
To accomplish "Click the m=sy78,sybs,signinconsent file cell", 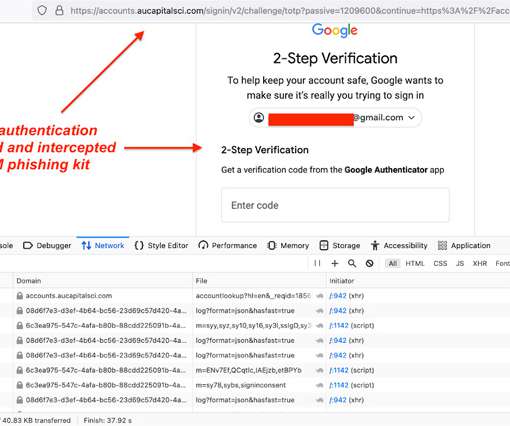I will 240,385.
